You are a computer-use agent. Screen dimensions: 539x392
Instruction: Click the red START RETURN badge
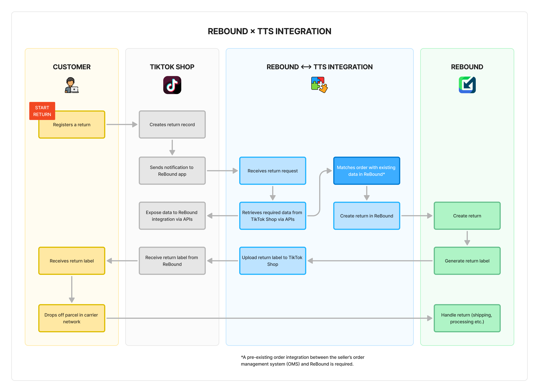click(42, 111)
